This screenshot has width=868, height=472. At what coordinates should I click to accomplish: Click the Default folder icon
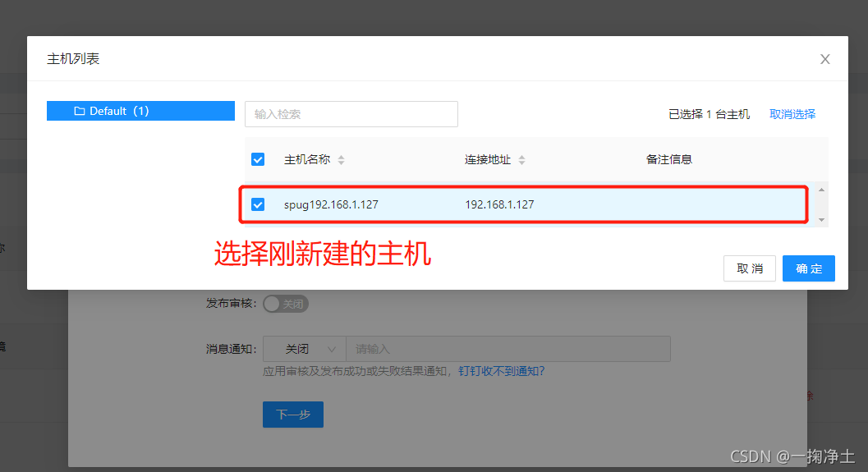(x=80, y=111)
